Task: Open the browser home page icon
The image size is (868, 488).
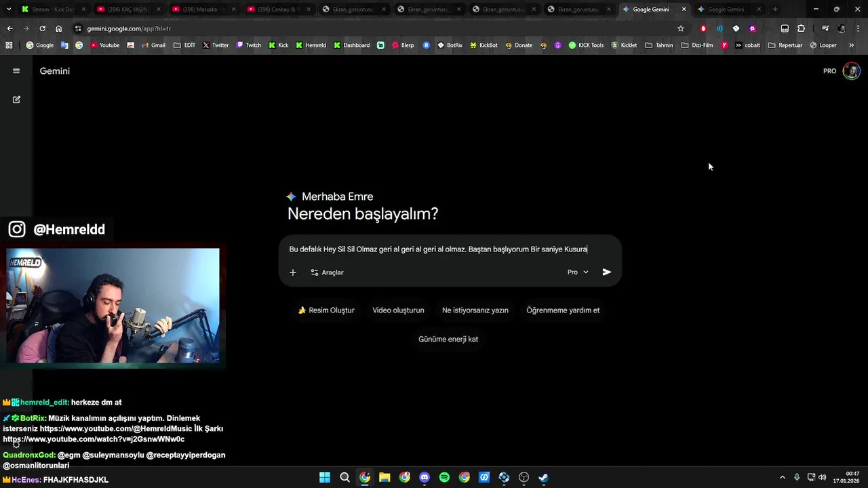Action: (x=58, y=28)
